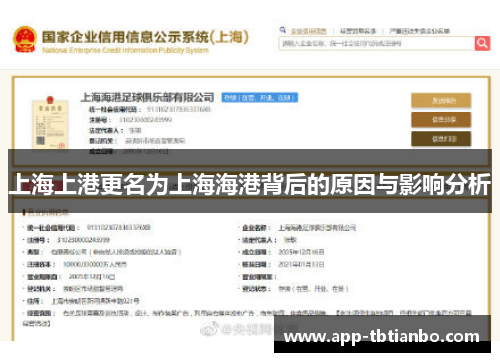
Task: Click the small magnifier icon beside 企业信用信息
Action: point(283,30)
